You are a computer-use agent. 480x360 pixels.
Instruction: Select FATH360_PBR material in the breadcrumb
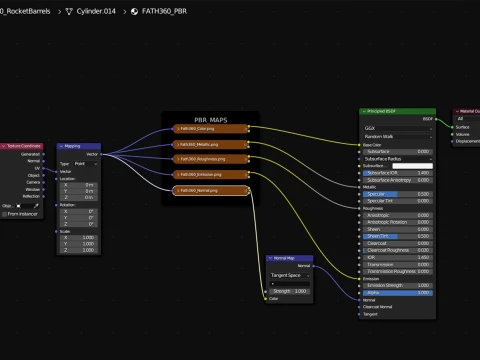pyautogui.click(x=164, y=11)
